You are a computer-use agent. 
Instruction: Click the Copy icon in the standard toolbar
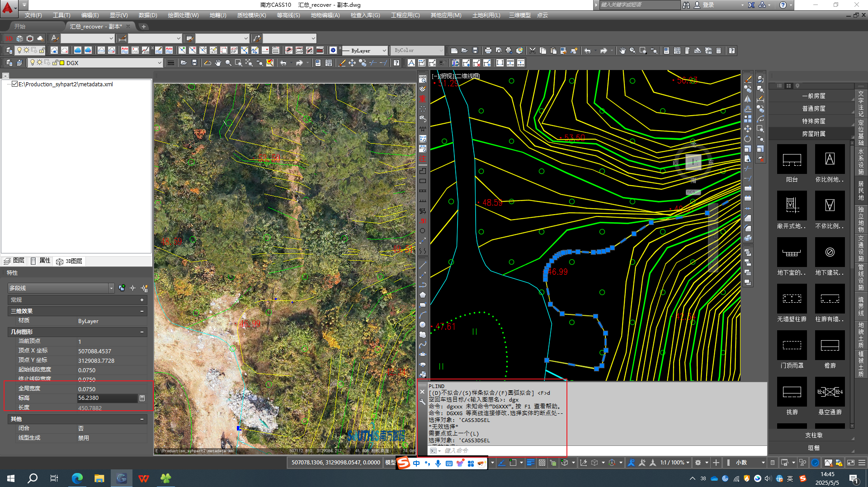[542, 51]
